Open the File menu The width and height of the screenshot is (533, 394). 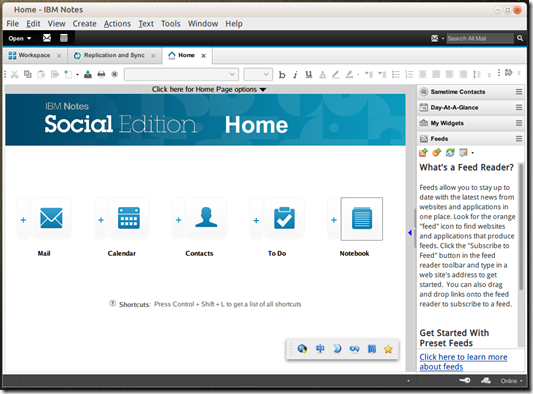tap(13, 24)
